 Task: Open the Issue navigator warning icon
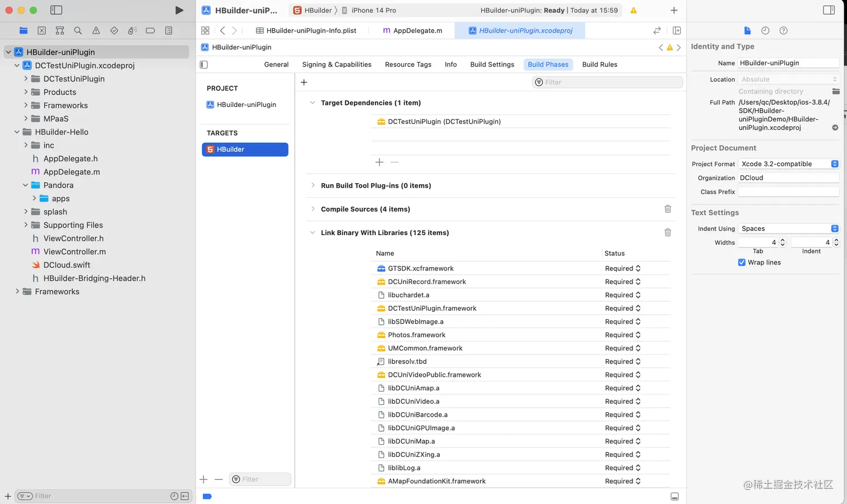coord(96,31)
